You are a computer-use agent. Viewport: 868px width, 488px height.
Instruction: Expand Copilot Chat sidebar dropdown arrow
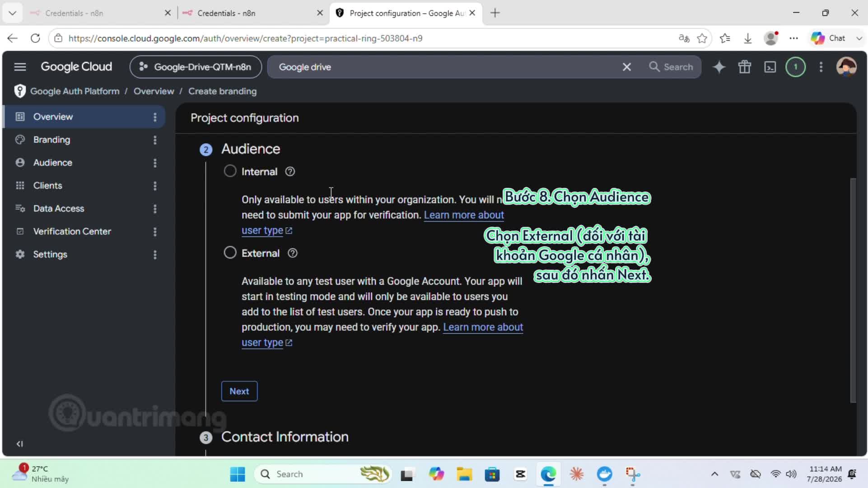(x=859, y=38)
